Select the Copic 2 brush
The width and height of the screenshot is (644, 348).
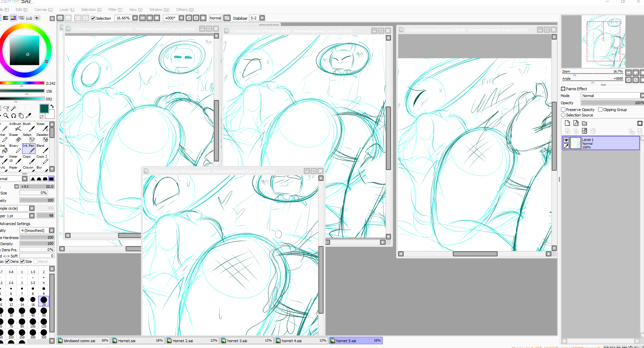coord(43,159)
